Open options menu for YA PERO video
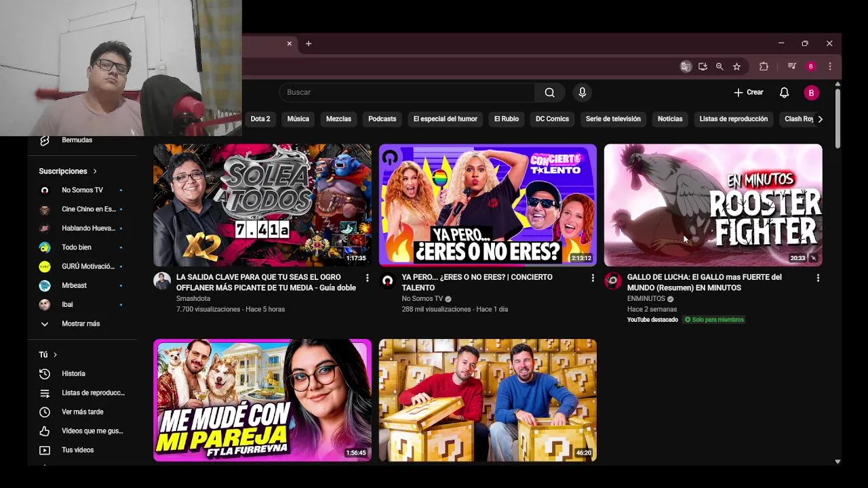 click(593, 278)
